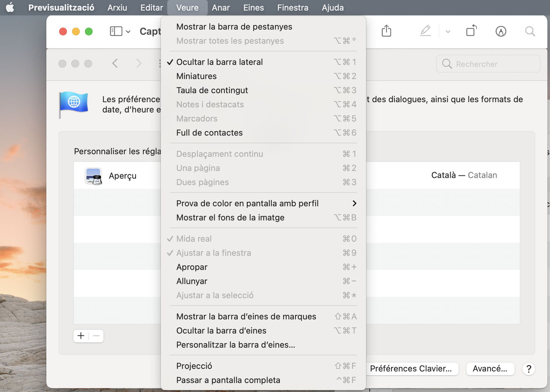Uncheck Ocultar la barra lateral
This screenshot has height=392, width=550.
coord(219,62)
